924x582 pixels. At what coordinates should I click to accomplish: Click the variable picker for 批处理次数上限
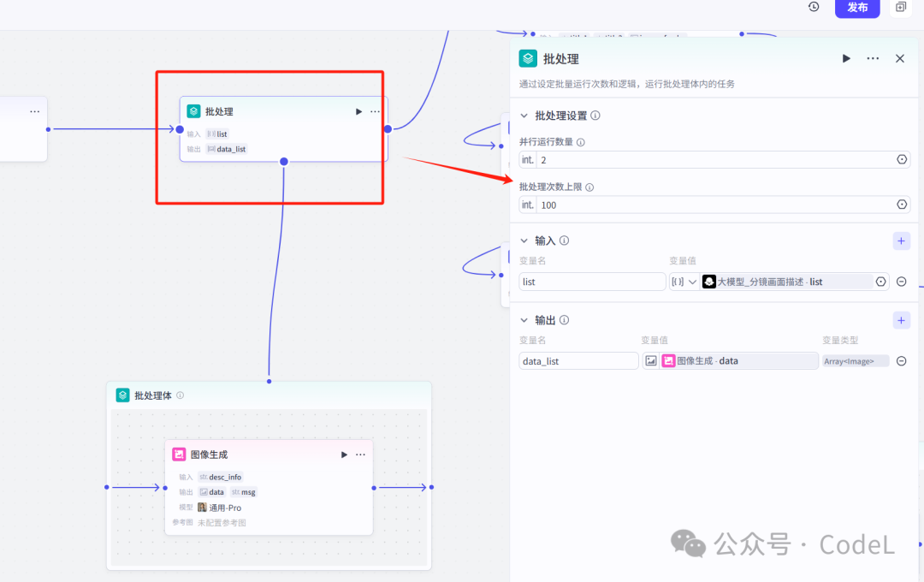click(902, 205)
